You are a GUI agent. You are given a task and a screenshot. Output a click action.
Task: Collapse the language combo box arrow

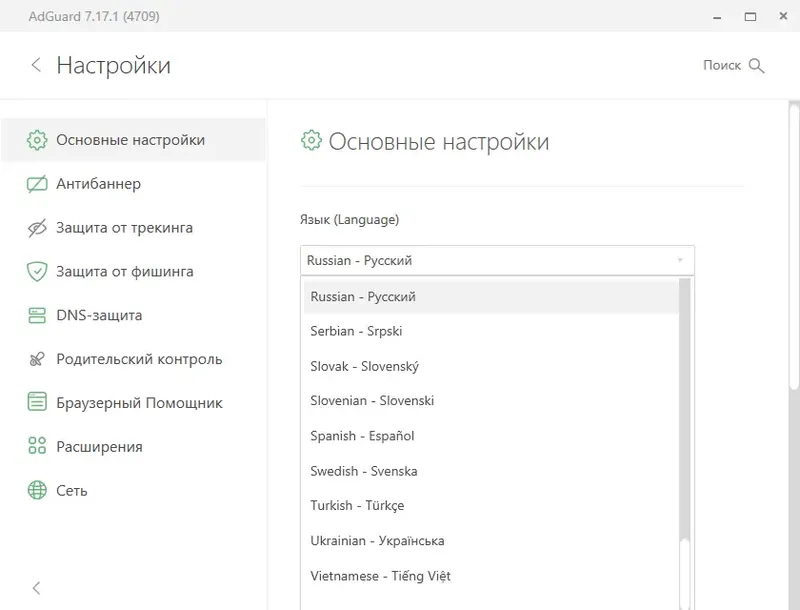pos(680,261)
